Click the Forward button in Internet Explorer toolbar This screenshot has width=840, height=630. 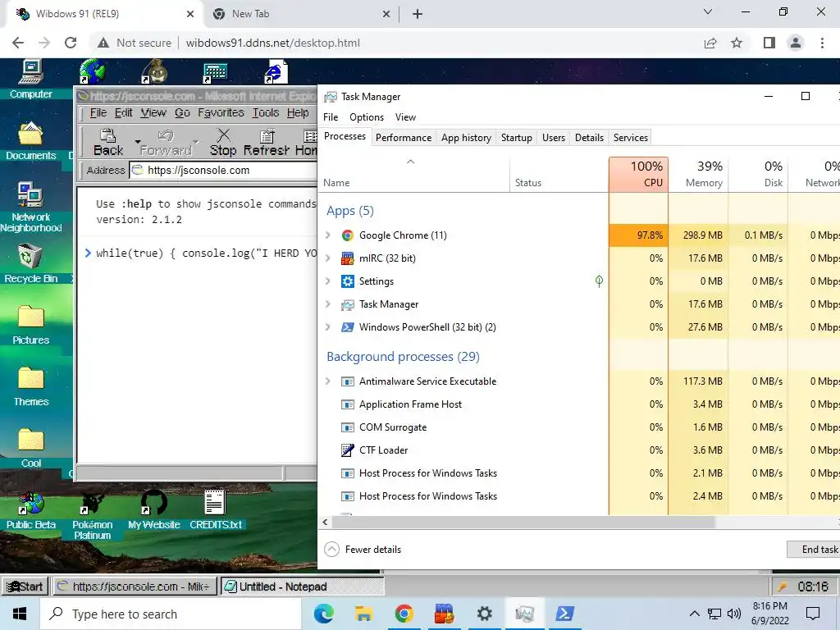[x=166, y=142]
